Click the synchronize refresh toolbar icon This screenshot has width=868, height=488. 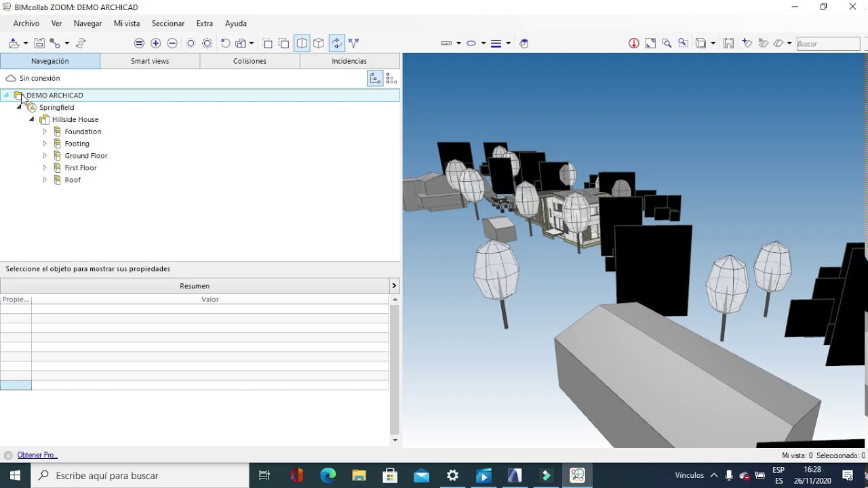[x=81, y=43]
